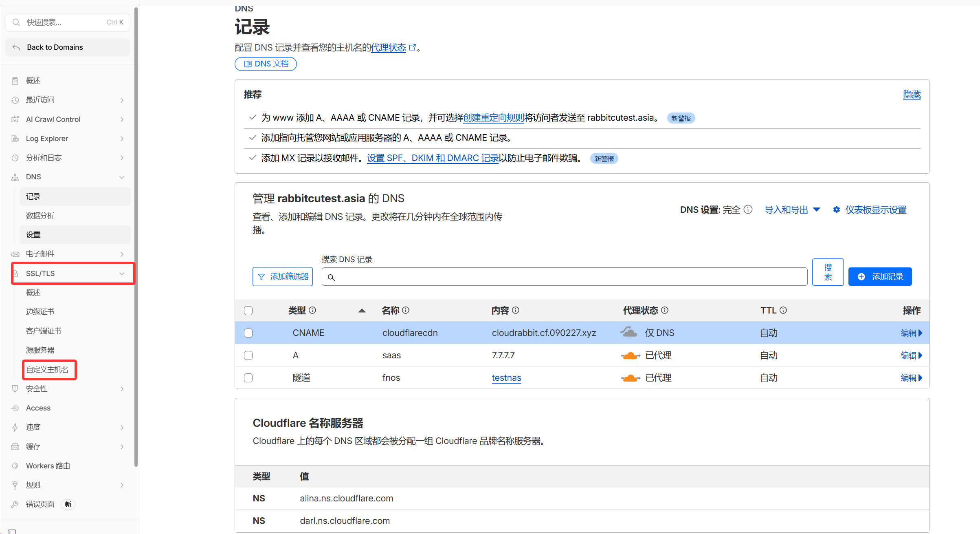Open the testnas tunnel link
The width and height of the screenshot is (980, 534).
click(x=506, y=378)
